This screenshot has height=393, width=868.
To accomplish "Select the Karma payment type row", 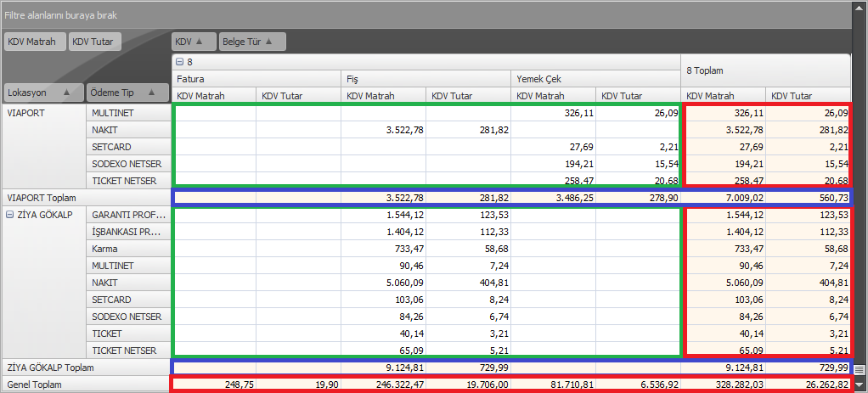I will [x=127, y=249].
